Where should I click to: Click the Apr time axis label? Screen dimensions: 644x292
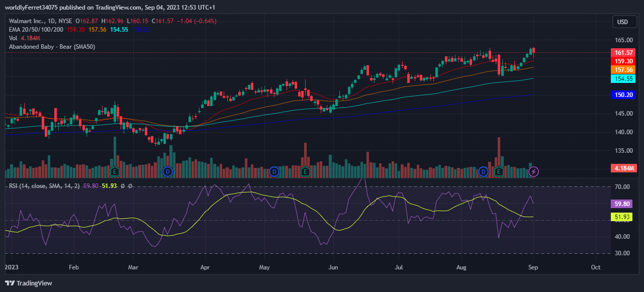[205, 267]
